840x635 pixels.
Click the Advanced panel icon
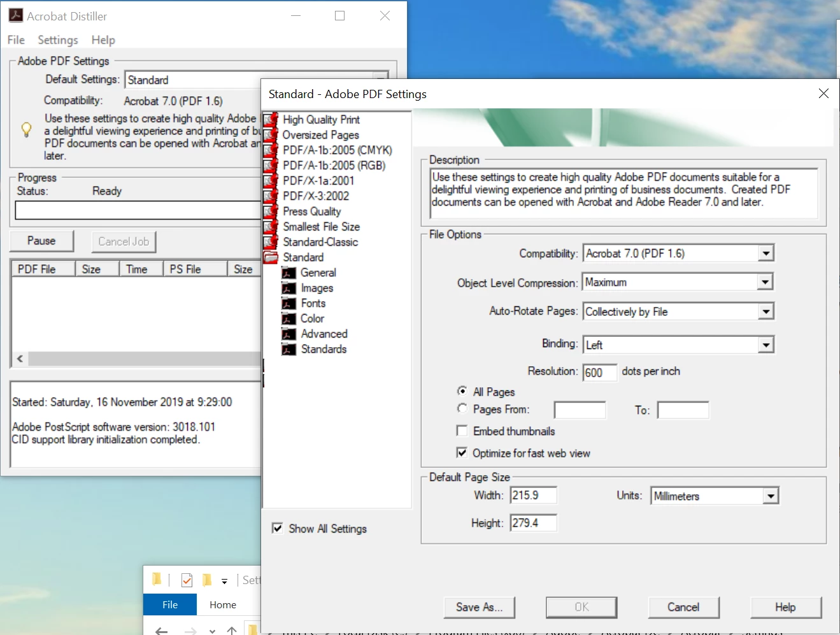289,334
